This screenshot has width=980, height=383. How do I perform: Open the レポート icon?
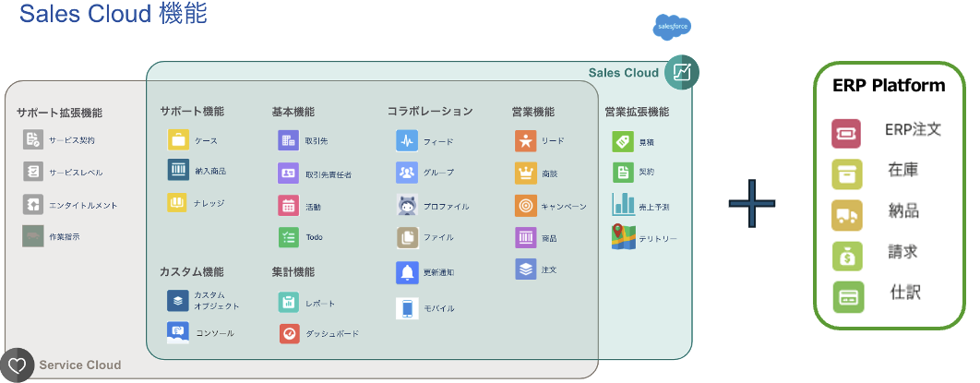(x=288, y=303)
